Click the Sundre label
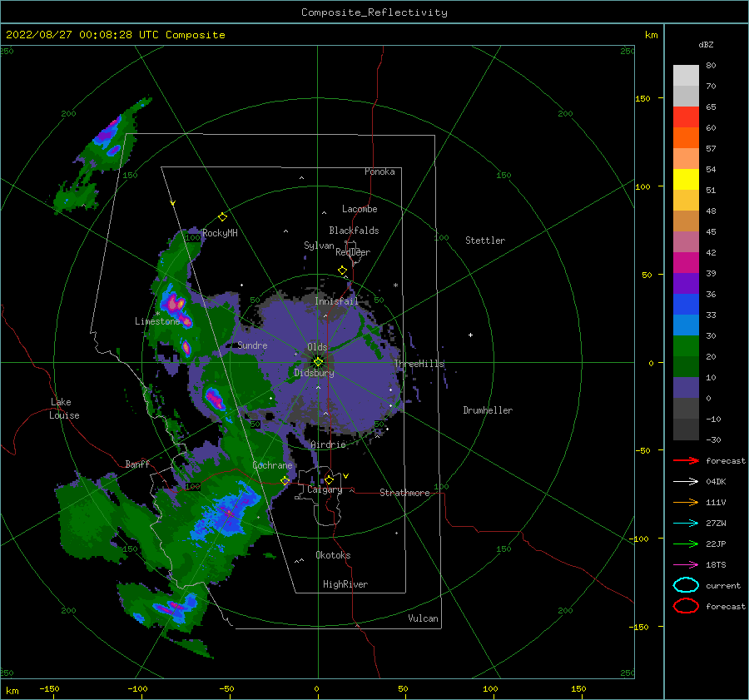 pyautogui.click(x=252, y=345)
